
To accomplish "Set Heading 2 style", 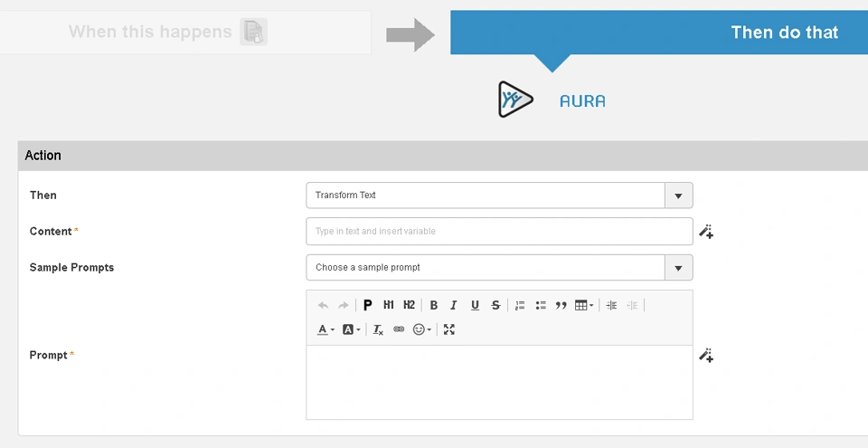I will tap(409, 305).
